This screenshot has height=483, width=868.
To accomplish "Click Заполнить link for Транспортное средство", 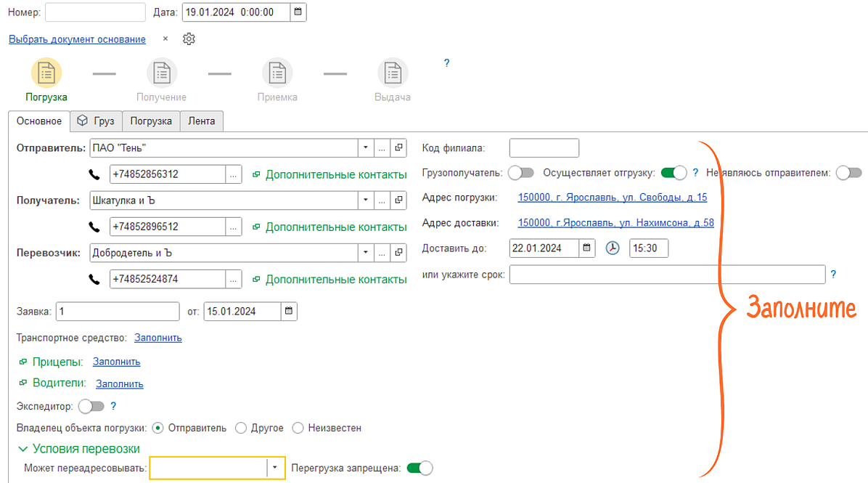I will 157,338.
